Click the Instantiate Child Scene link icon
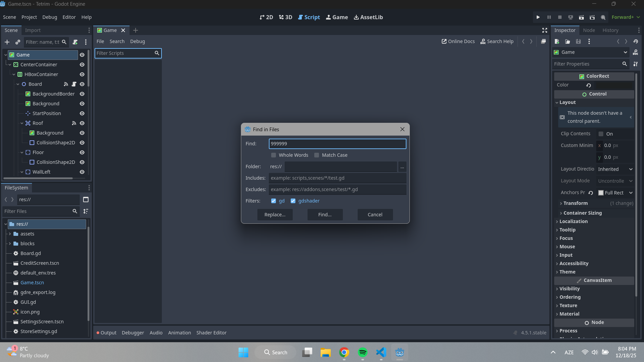The image size is (644, 362). 18,42
